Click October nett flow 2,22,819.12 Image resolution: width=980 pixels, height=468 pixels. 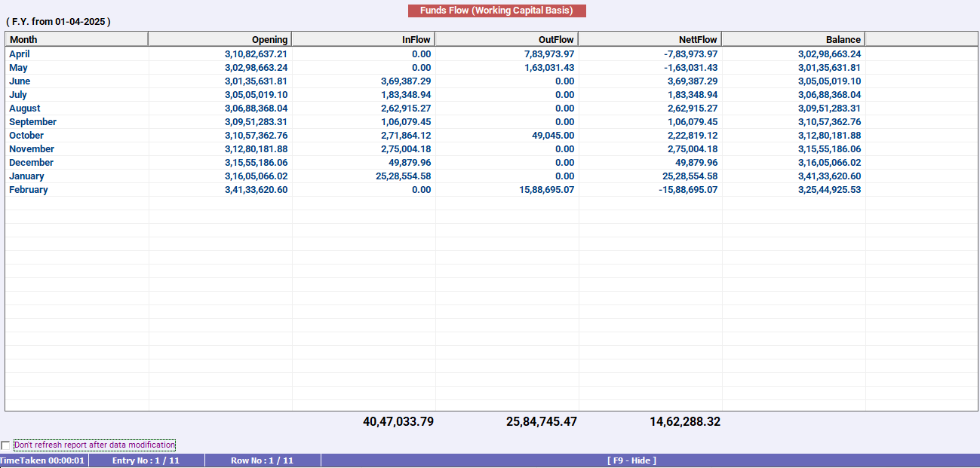pyautogui.click(x=693, y=136)
